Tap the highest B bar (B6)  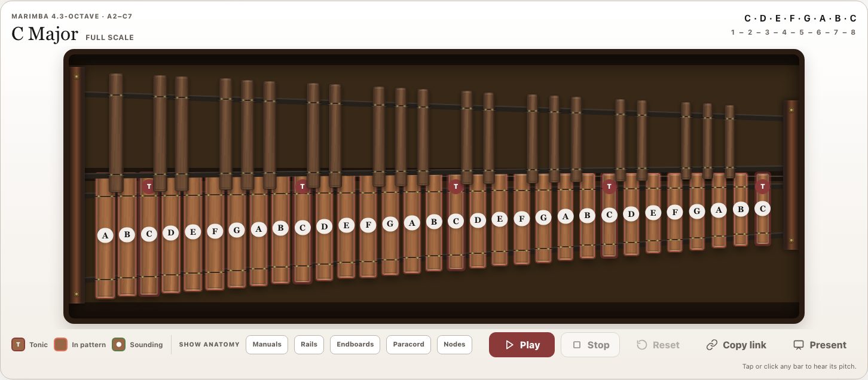tap(741, 209)
